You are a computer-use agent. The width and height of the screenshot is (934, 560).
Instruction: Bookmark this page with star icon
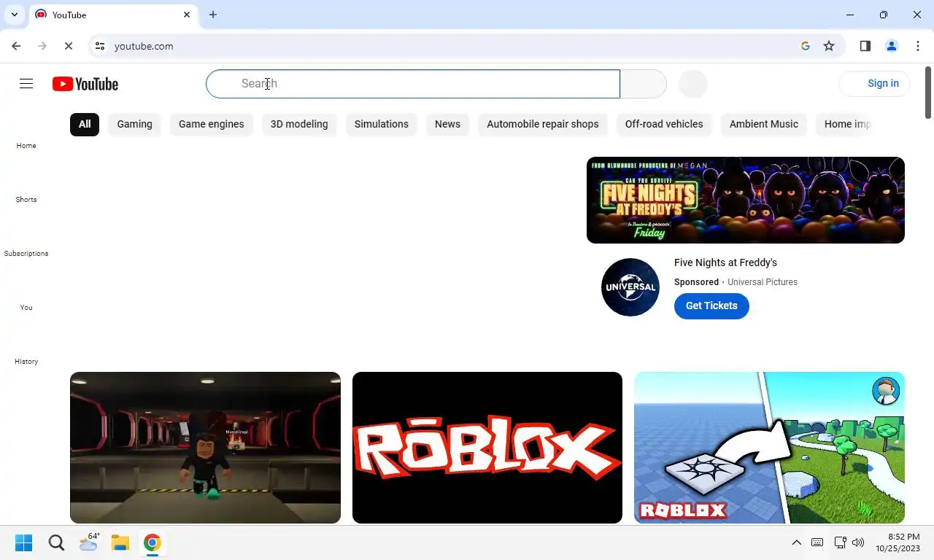[829, 46]
